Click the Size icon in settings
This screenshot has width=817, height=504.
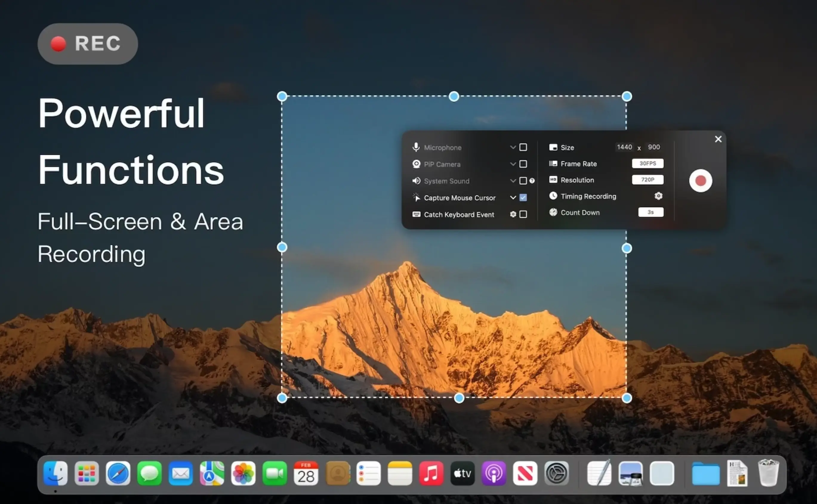point(553,147)
